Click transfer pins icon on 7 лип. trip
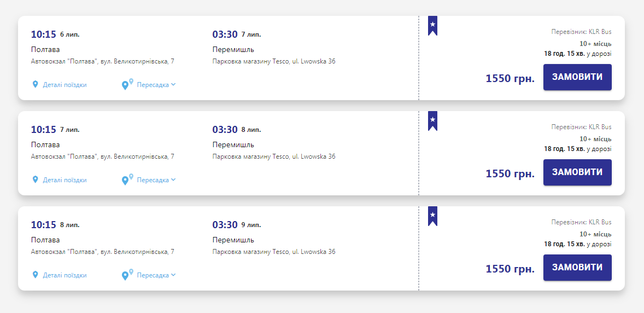This screenshot has width=644, height=313. (x=127, y=179)
